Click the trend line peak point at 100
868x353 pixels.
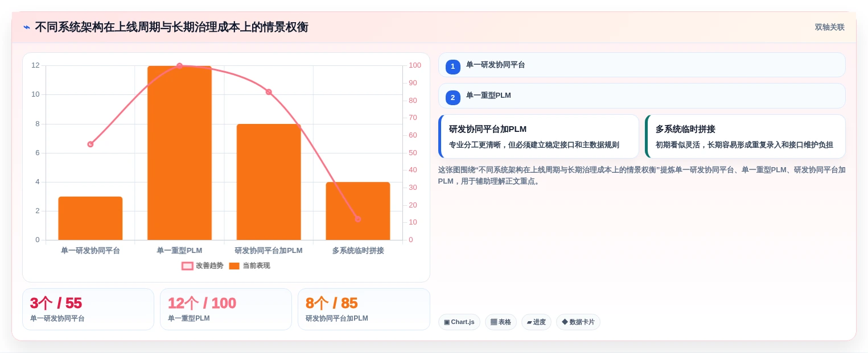(x=179, y=66)
